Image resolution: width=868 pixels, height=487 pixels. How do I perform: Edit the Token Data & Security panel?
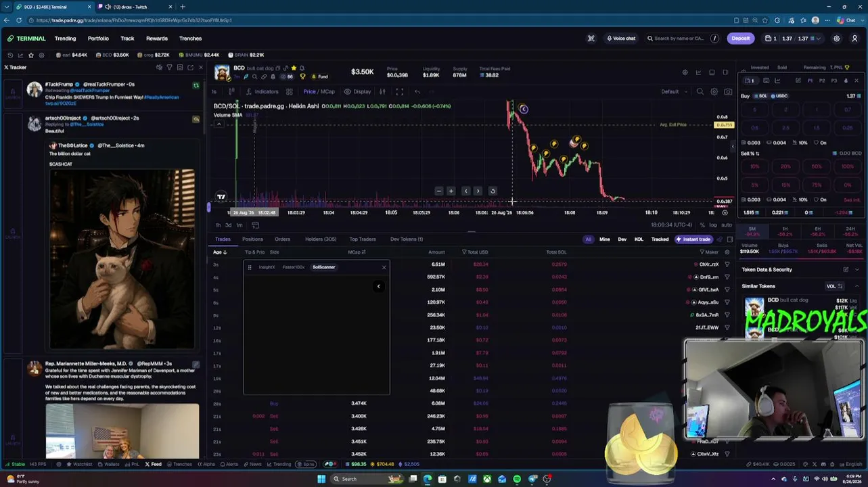click(846, 269)
